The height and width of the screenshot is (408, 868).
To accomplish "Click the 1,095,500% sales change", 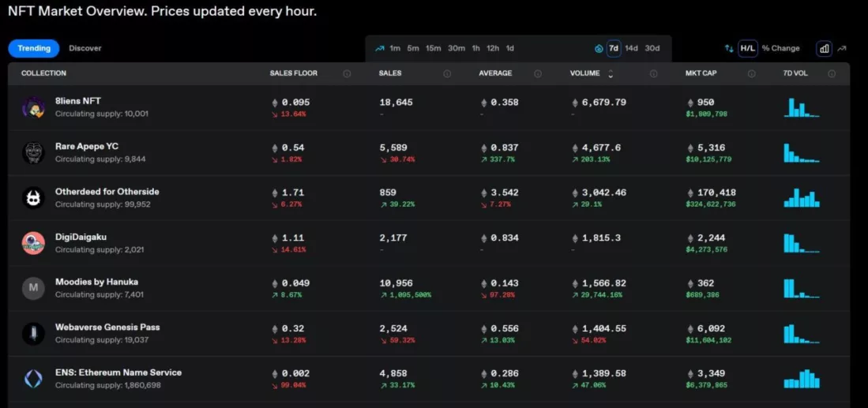I will click(409, 294).
